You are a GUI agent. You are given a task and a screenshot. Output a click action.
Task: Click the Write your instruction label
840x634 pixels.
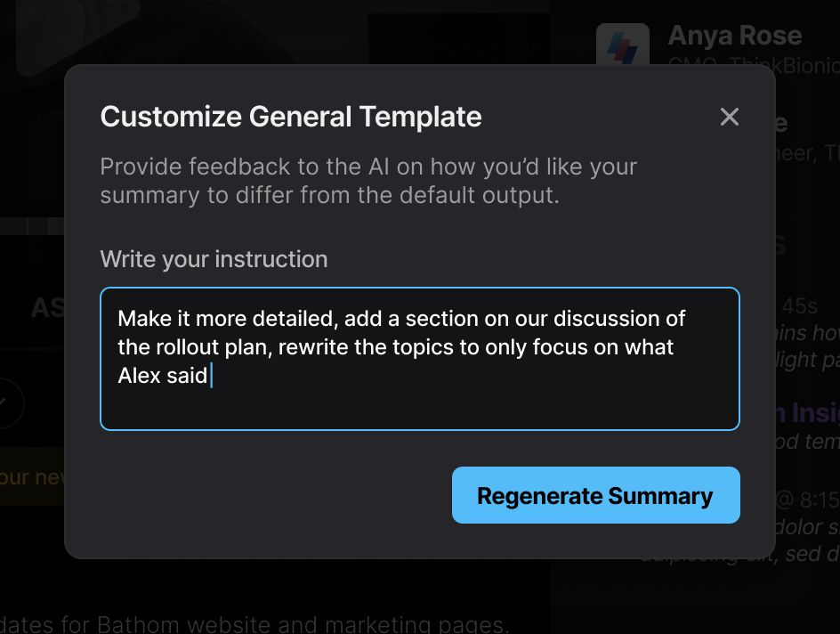[x=214, y=259]
